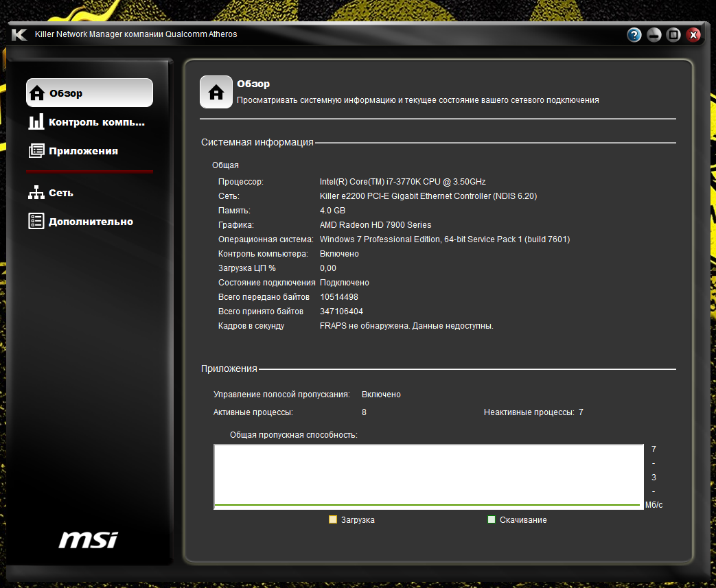Close the Killer Network Manager window

pyautogui.click(x=693, y=35)
